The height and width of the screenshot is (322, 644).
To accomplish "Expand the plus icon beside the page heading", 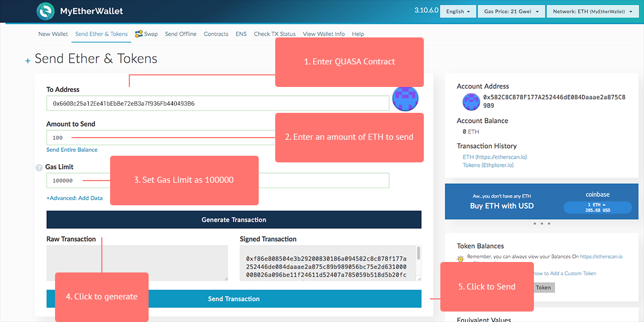I will (x=28, y=61).
